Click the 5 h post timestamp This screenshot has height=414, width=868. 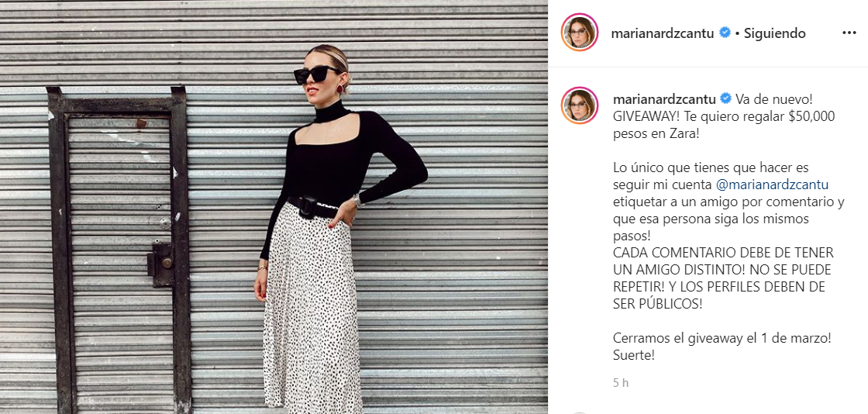coord(621,382)
